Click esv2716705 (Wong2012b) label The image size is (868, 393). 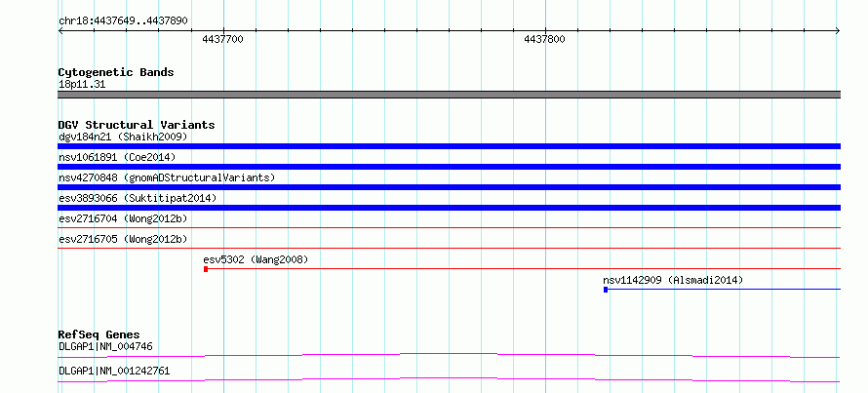pyautogui.click(x=123, y=239)
